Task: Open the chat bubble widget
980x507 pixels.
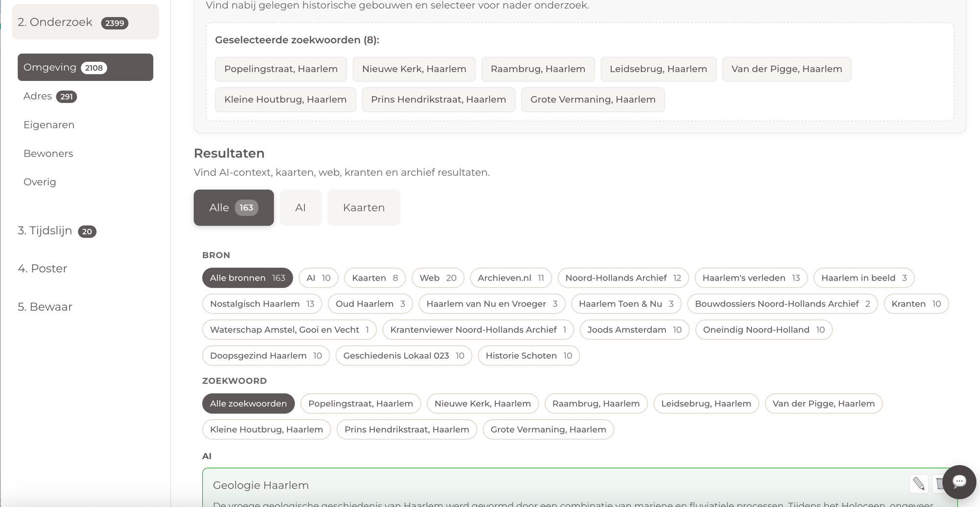Action: coord(959,482)
